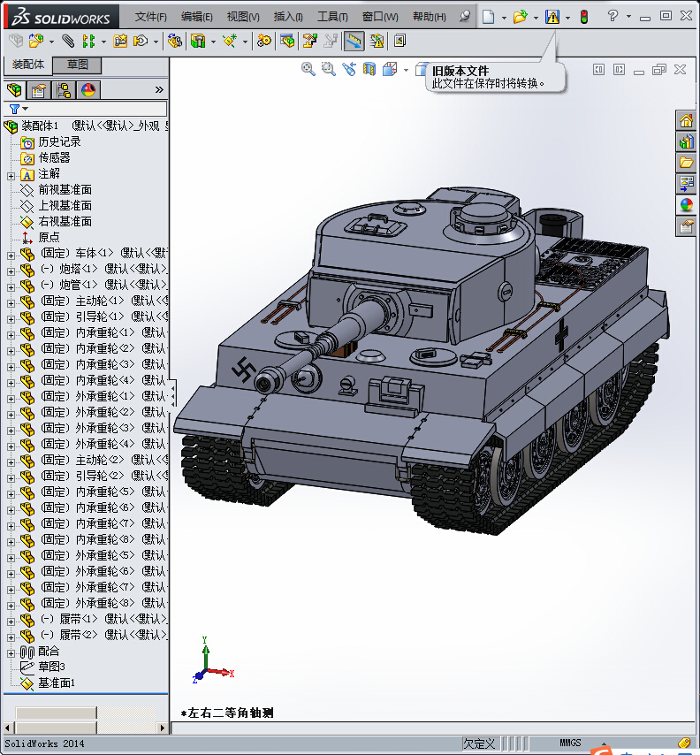Click the Open file folder icon

(x=520, y=17)
